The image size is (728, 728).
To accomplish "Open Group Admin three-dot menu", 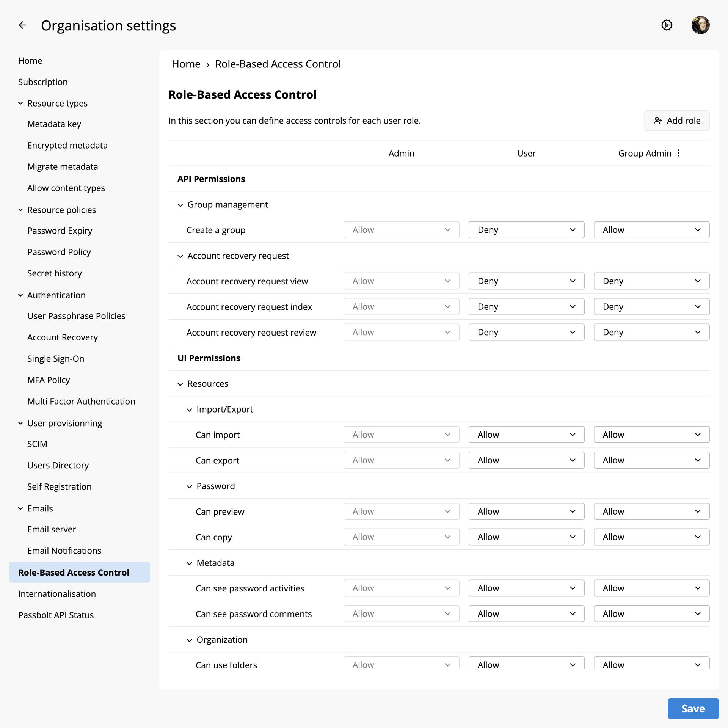I will click(x=679, y=153).
